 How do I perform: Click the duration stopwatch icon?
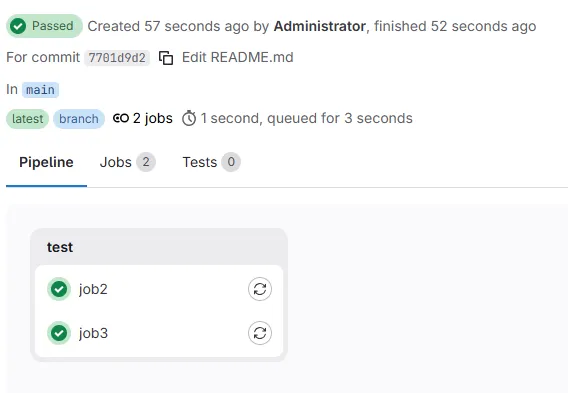pos(189,118)
